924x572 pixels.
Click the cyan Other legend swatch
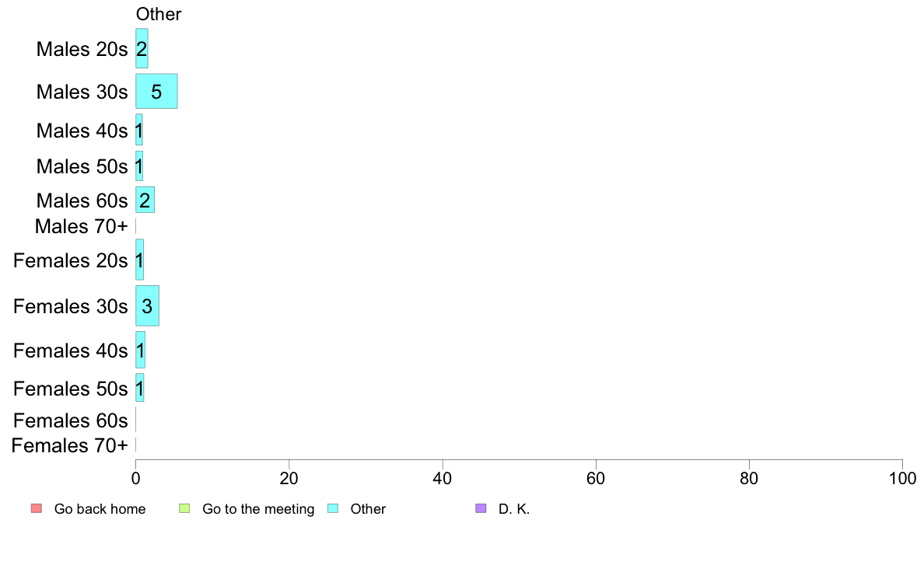pos(333,508)
